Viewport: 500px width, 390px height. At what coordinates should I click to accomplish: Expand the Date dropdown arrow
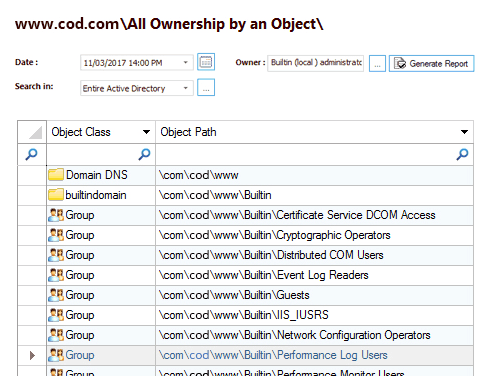[186, 62]
